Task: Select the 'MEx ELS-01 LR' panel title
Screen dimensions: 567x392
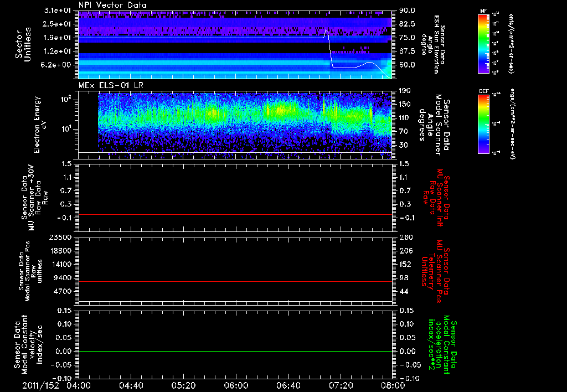Action: [110, 85]
